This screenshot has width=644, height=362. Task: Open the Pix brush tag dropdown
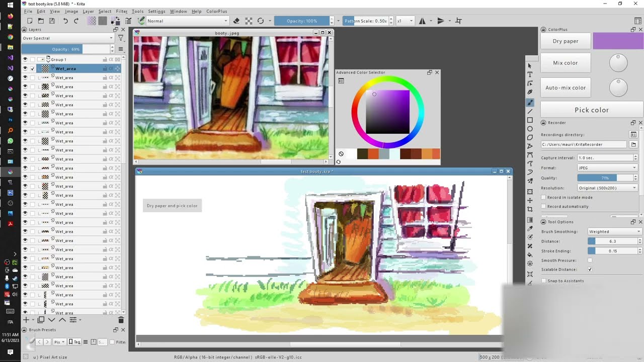click(x=59, y=342)
